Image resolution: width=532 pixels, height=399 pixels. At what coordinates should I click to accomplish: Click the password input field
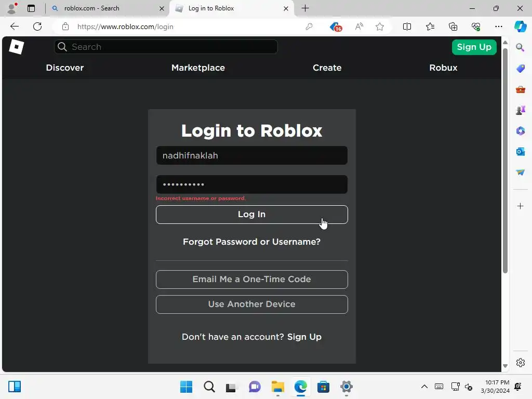tap(252, 184)
